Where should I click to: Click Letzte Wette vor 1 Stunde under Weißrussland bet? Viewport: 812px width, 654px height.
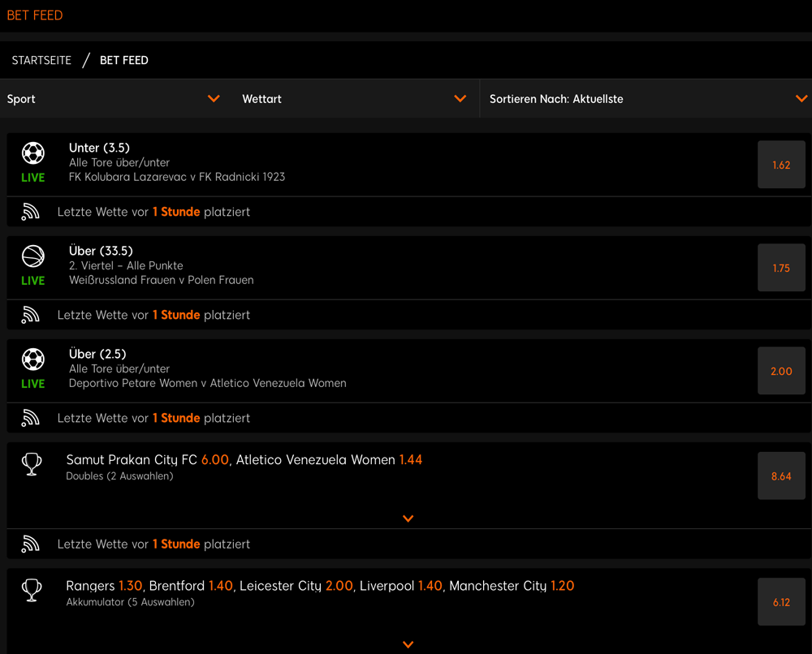point(153,315)
